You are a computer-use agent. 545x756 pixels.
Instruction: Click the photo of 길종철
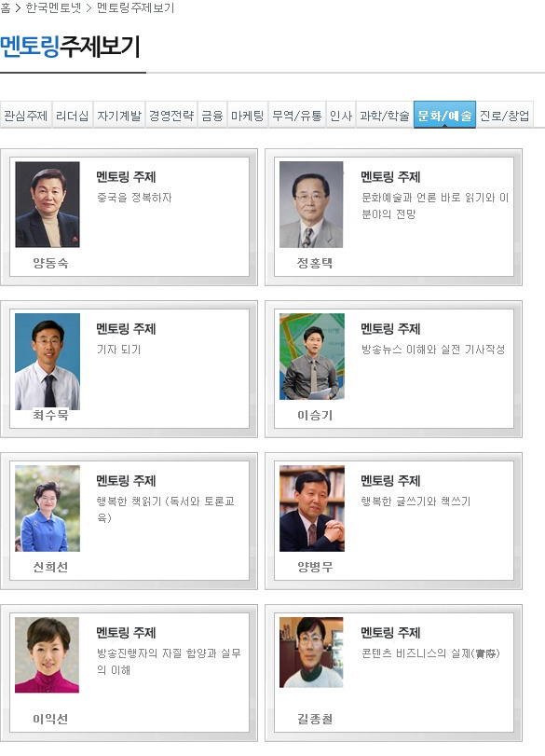[311, 653]
